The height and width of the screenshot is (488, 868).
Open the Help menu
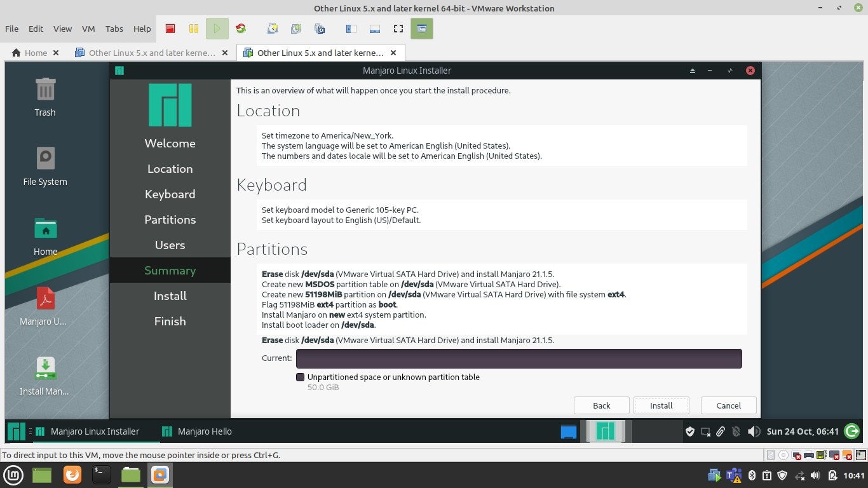point(142,29)
